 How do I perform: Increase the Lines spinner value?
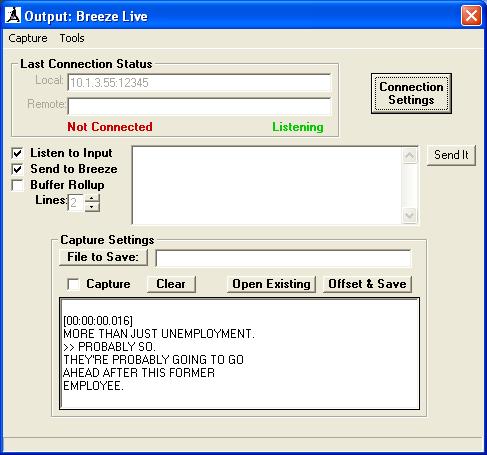(x=92, y=199)
